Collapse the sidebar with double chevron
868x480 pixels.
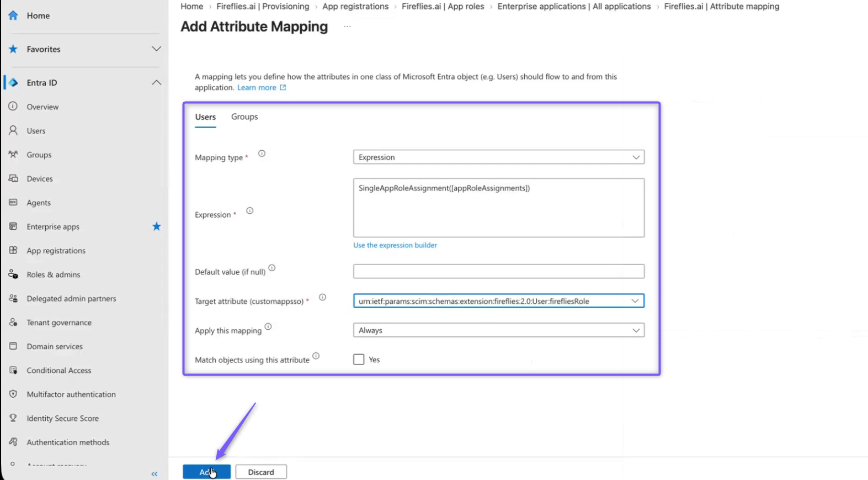click(x=155, y=474)
